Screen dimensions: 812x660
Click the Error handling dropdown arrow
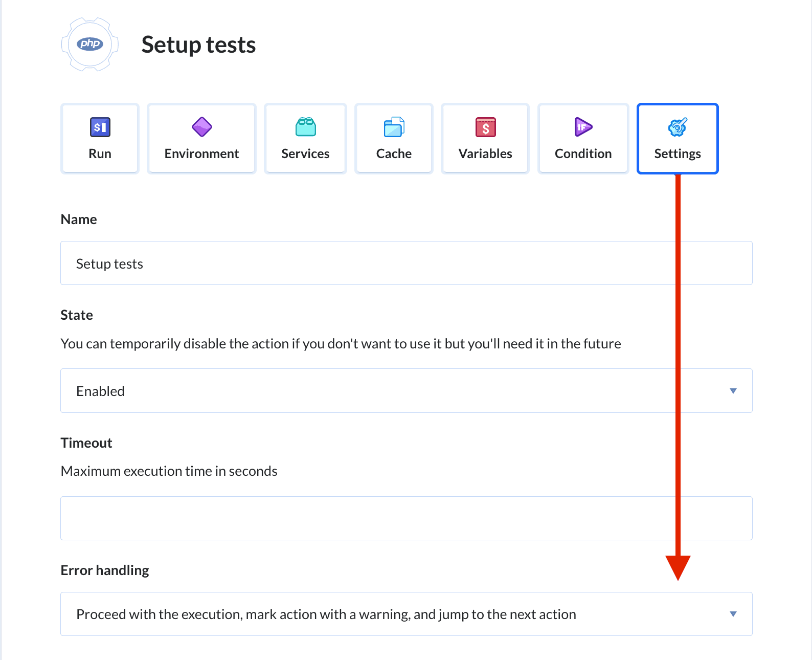tap(733, 614)
